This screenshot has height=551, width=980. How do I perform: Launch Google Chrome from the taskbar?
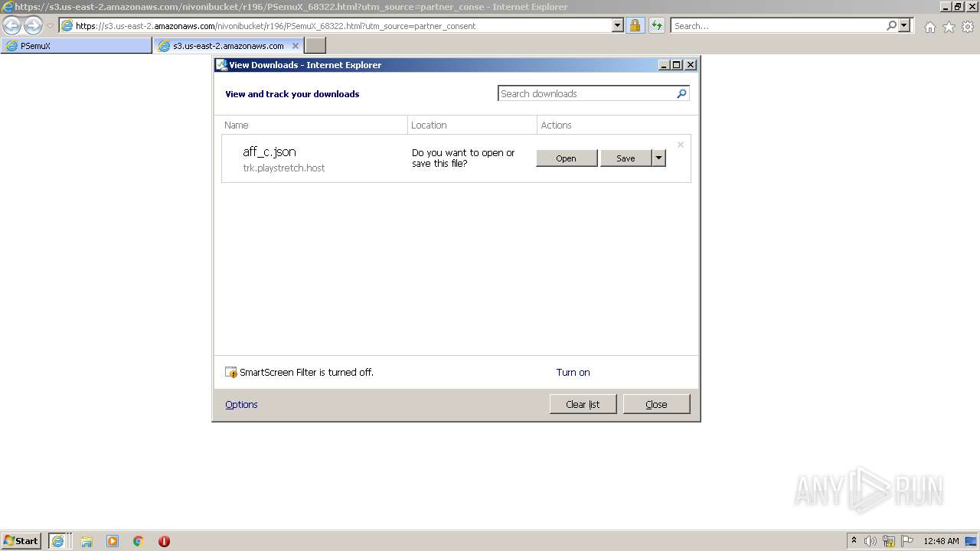coord(139,541)
